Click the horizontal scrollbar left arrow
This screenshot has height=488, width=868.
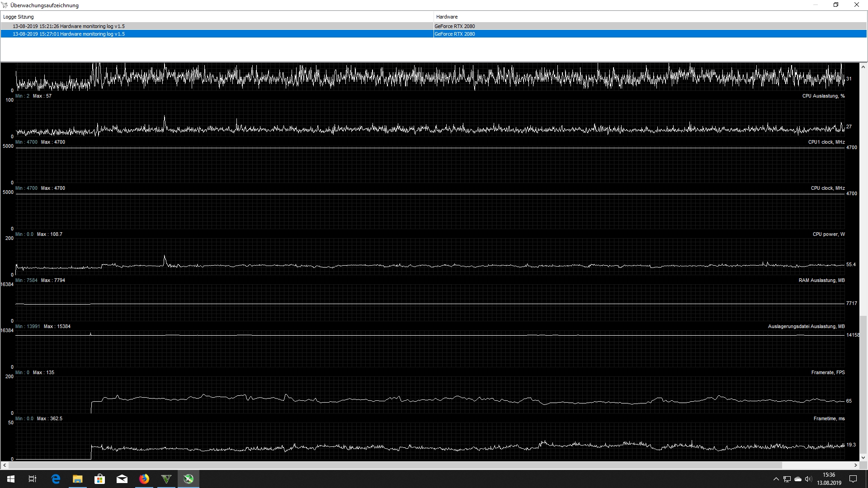click(5, 465)
